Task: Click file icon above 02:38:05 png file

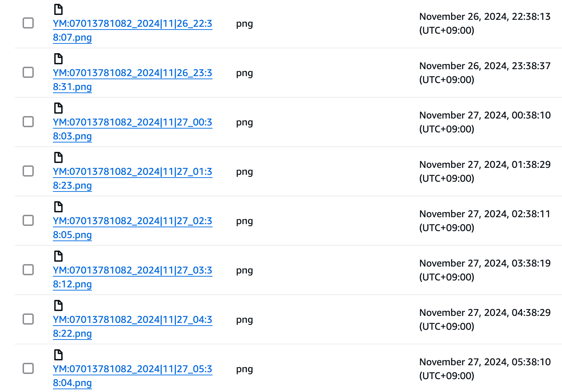Action: click(58, 207)
